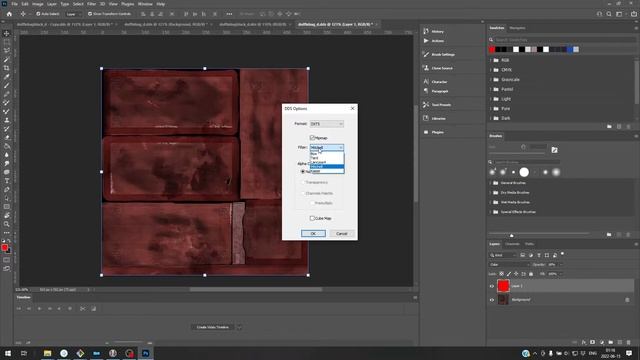Open Windows Start menu
This screenshot has width=640, height=360.
8,353
